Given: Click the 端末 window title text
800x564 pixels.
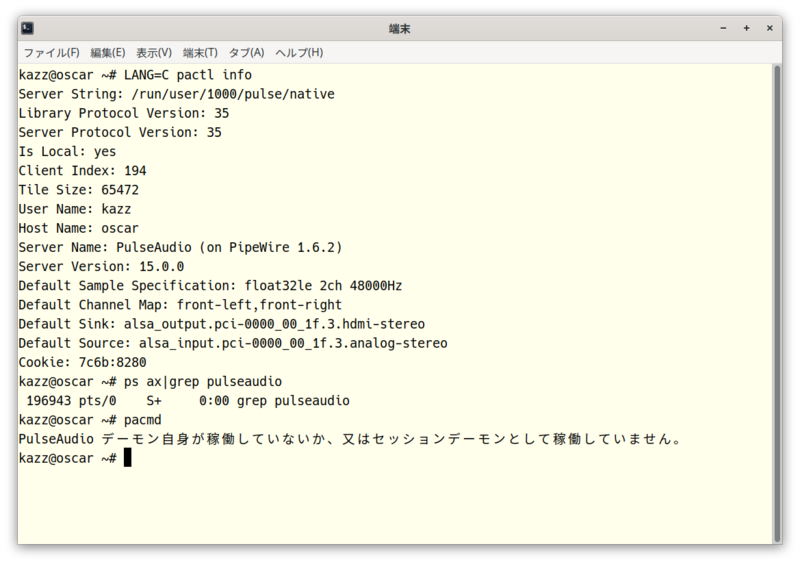Looking at the screenshot, I should (x=399, y=29).
